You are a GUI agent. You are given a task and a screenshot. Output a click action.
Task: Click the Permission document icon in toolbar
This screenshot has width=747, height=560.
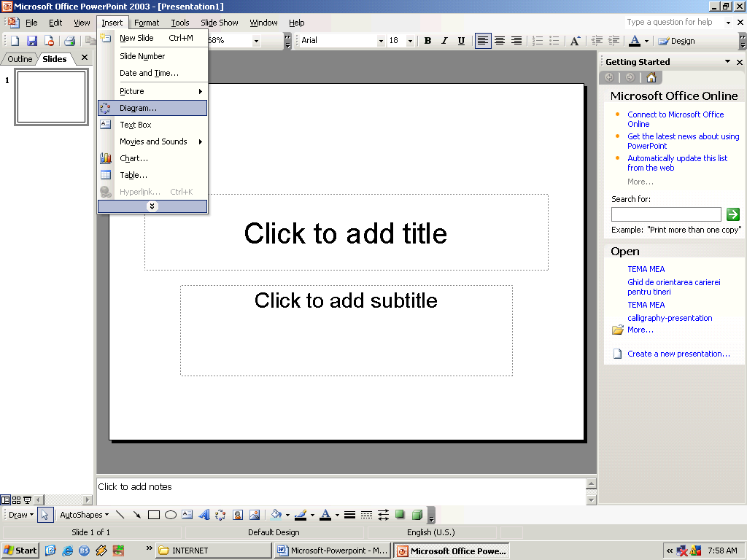(x=49, y=41)
